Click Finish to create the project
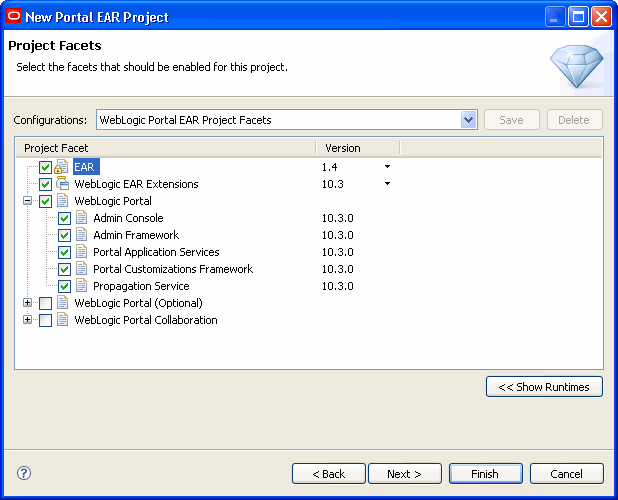The height and width of the screenshot is (500, 618). [x=486, y=474]
